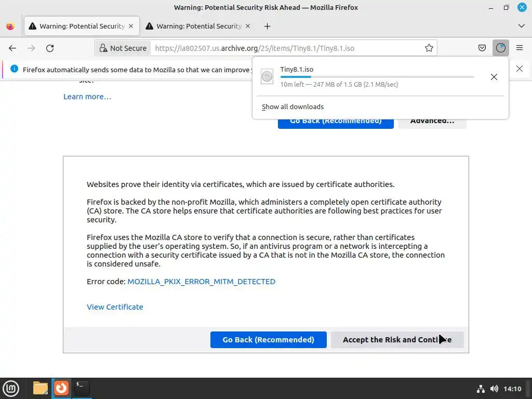The width and height of the screenshot is (532, 399).
Task: Dismiss the Mozilla data notification bar
Action: (519, 69)
